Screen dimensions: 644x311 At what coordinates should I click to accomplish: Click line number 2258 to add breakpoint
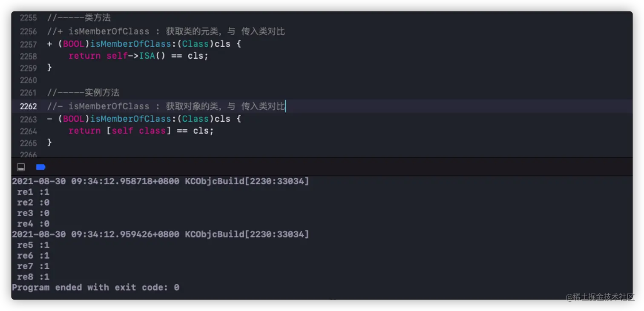pyautogui.click(x=28, y=56)
